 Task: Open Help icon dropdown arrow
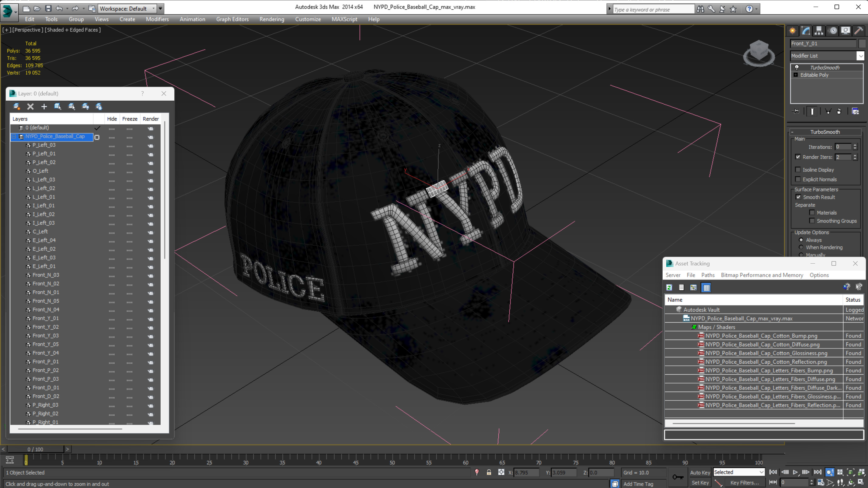756,9
